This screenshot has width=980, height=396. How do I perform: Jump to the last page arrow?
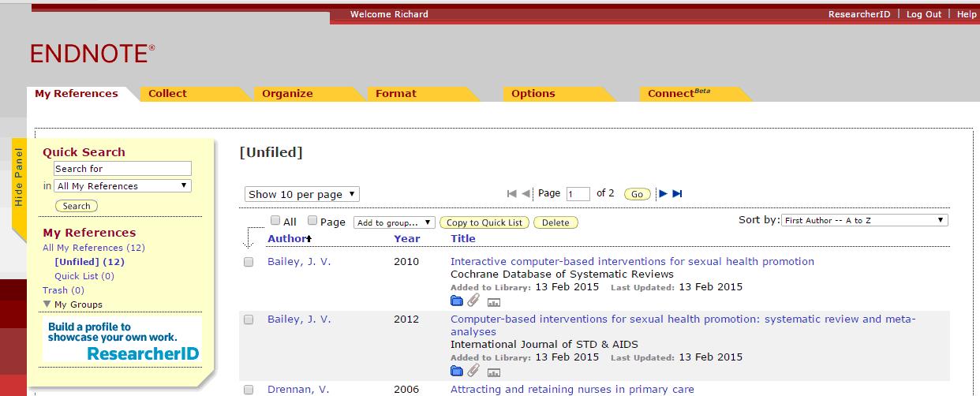[677, 194]
